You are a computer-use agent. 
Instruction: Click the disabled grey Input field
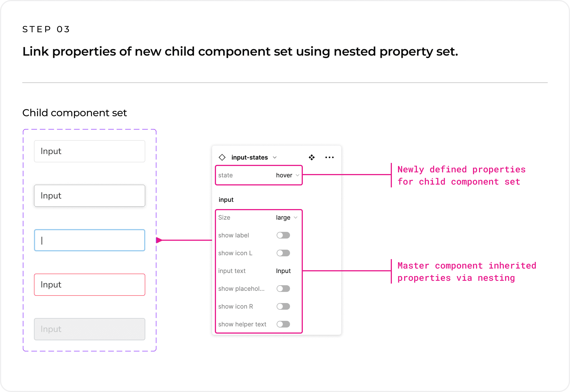click(x=90, y=329)
